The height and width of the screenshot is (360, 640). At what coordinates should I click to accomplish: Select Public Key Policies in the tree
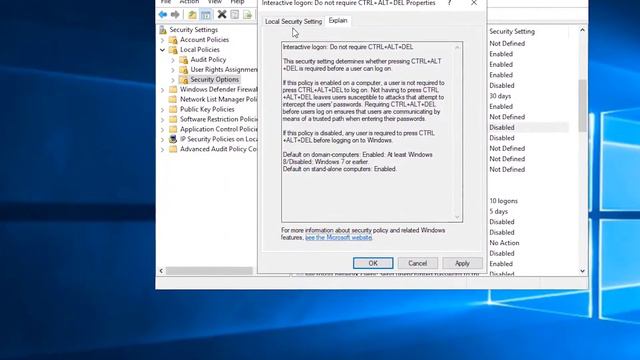click(207, 109)
